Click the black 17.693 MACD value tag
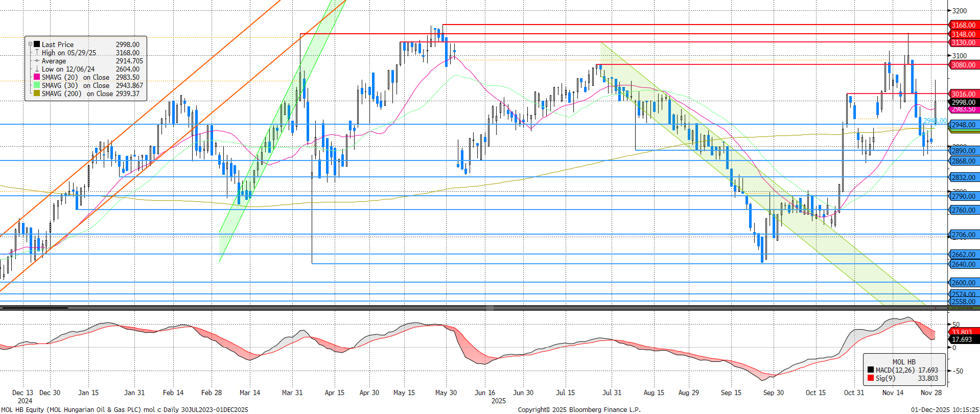 [963, 339]
